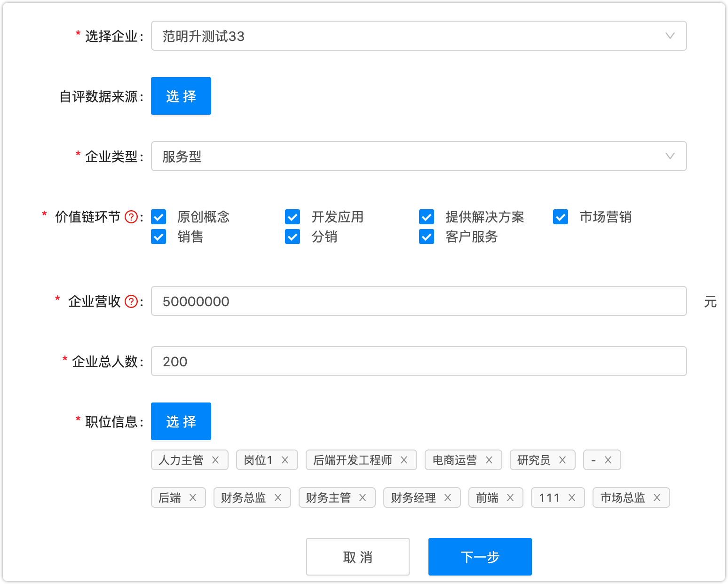Uncheck the 原创概念 checkbox
Viewport: 728px width, 584px height.
pyautogui.click(x=158, y=217)
